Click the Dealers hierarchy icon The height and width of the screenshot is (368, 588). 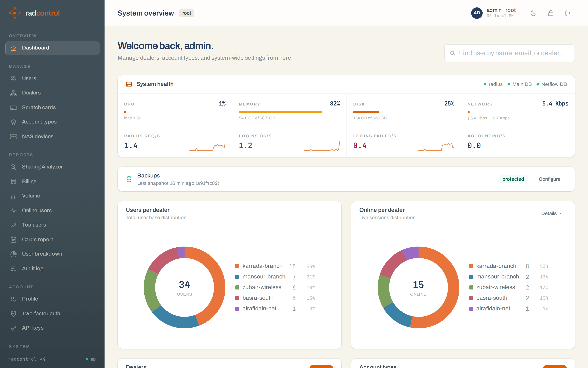pos(14,93)
